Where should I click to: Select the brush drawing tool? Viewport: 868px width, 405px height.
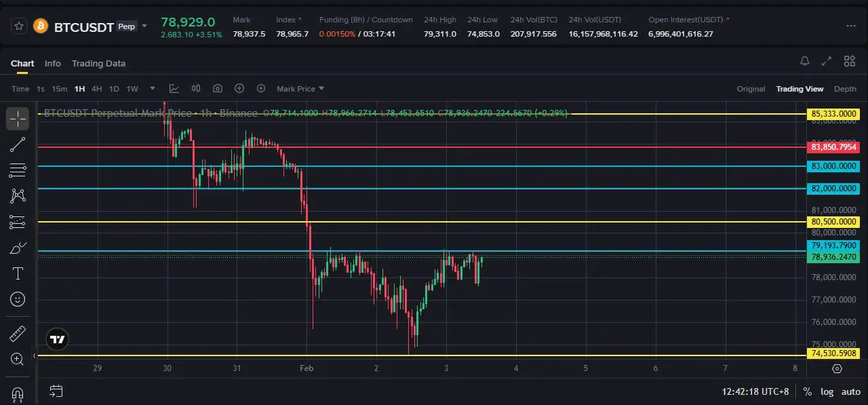[18, 248]
